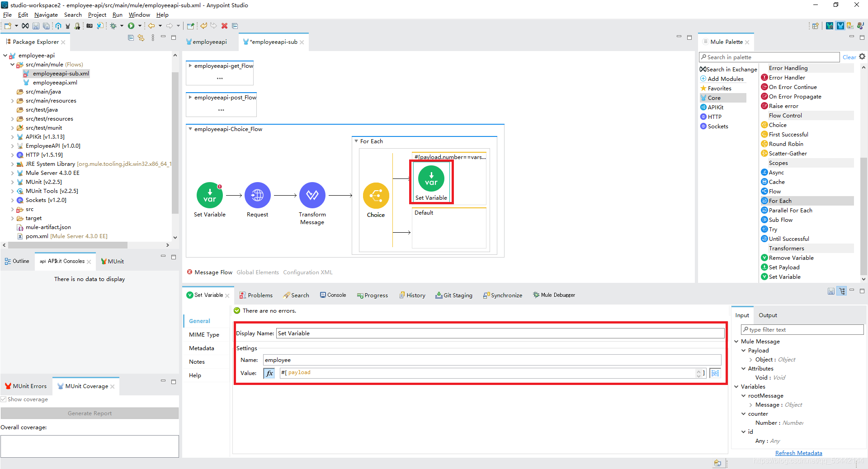Open the Run button dropdown arrow
The height and width of the screenshot is (469, 868).
pyautogui.click(x=140, y=26)
